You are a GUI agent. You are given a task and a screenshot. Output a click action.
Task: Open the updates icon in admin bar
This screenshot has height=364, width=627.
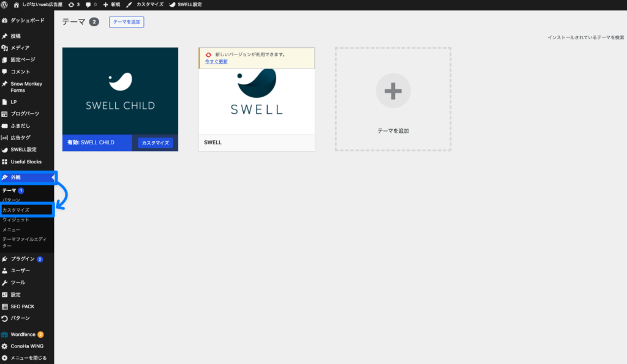point(73,4)
